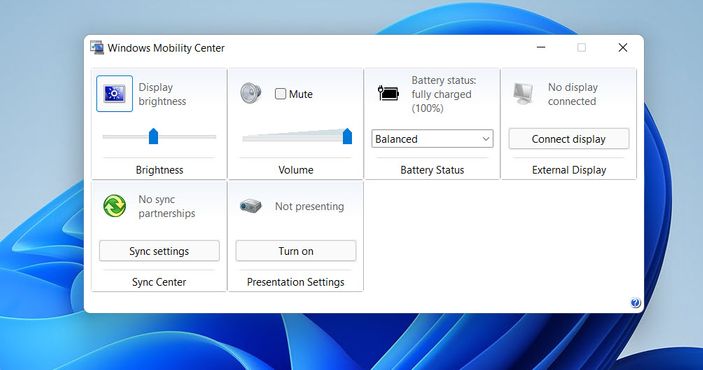Click the 'Sync Center' tile label
This screenshot has height=370, width=703.
159,282
